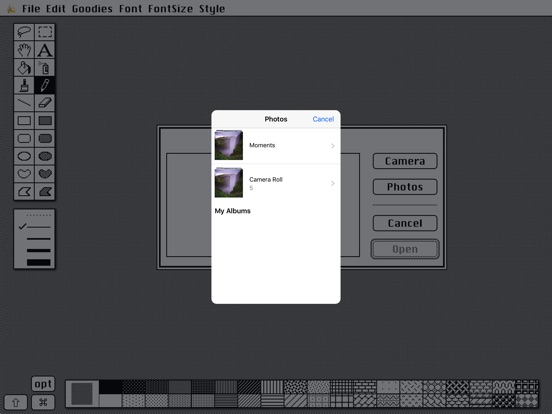Select the filled oval shape tool
552x414 pixels.
tap(45, 156)
